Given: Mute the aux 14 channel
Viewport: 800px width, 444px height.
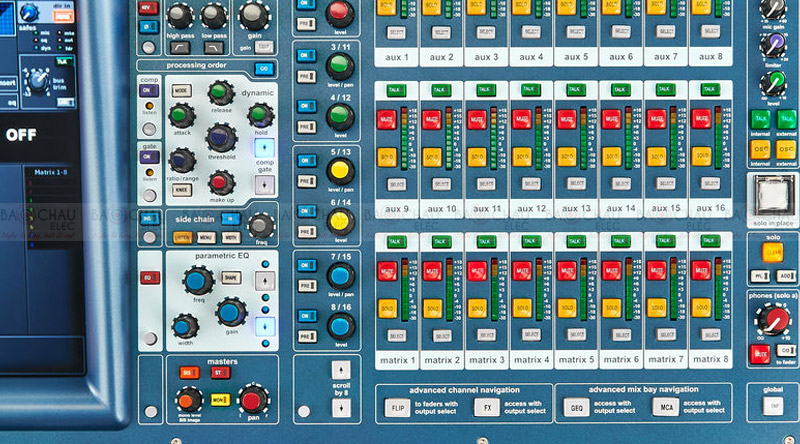Looking at the screenshot, I should pyautogui.click(x=611, y=119).
